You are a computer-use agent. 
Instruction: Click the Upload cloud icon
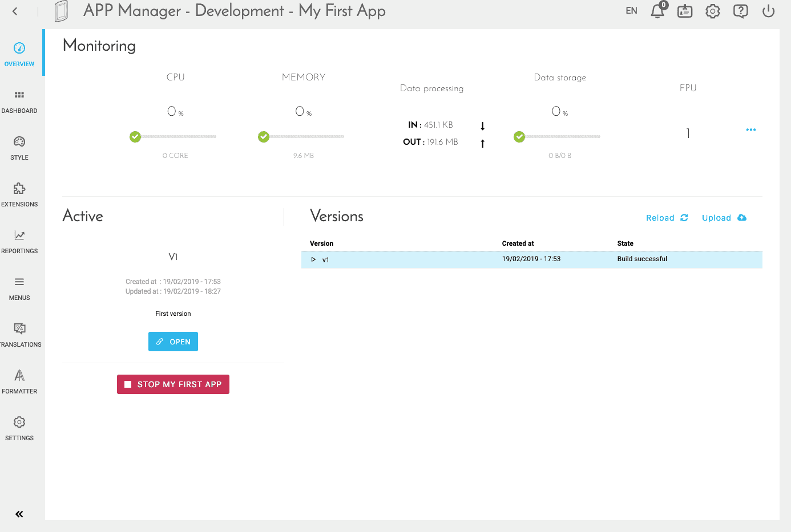coord(742,218)
